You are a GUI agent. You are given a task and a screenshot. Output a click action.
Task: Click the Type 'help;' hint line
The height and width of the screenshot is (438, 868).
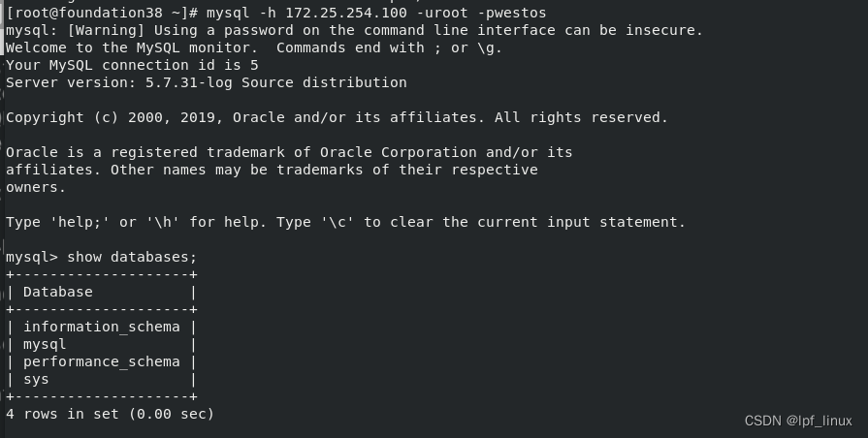coord(345,222)
